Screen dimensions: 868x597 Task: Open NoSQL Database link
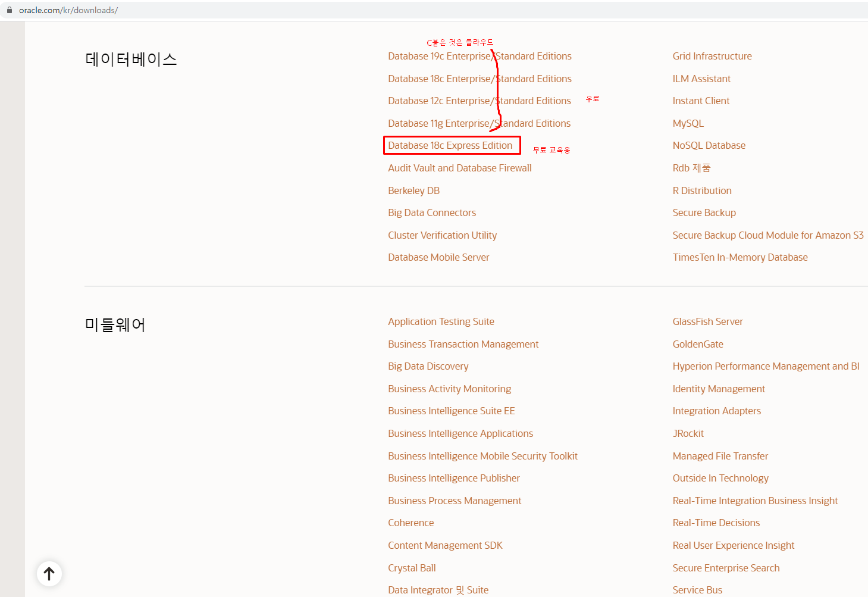(709, 145)
